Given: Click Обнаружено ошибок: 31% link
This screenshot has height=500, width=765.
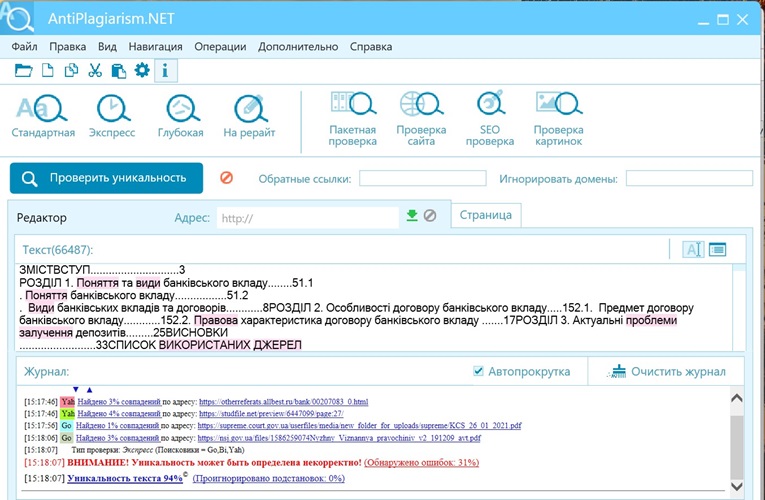Looking at the screenshot, I should [422, 462].
